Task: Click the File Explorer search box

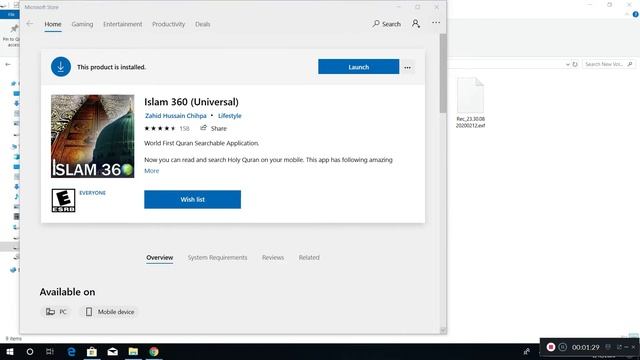Action: pyautogui.click(x=608, y=64)
